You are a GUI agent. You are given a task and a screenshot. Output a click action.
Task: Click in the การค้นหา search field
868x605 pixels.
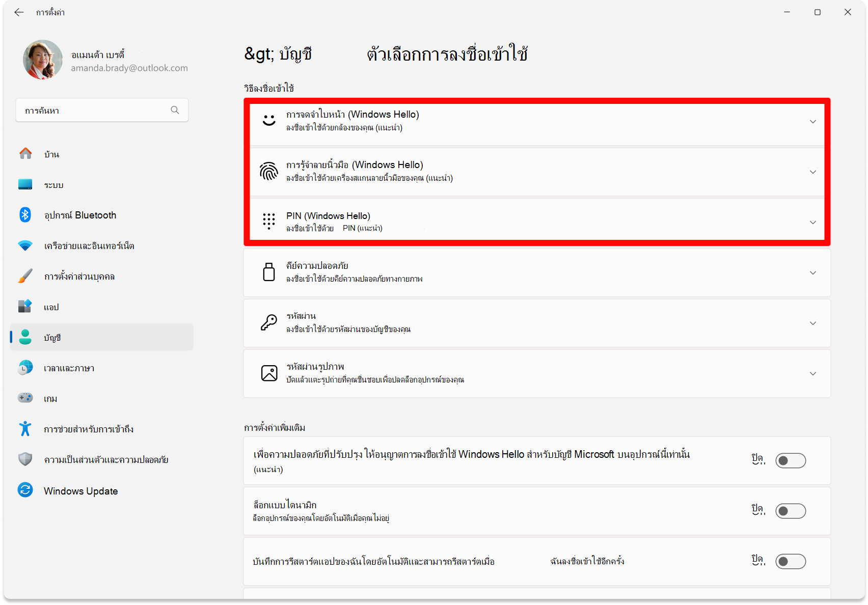102,110
